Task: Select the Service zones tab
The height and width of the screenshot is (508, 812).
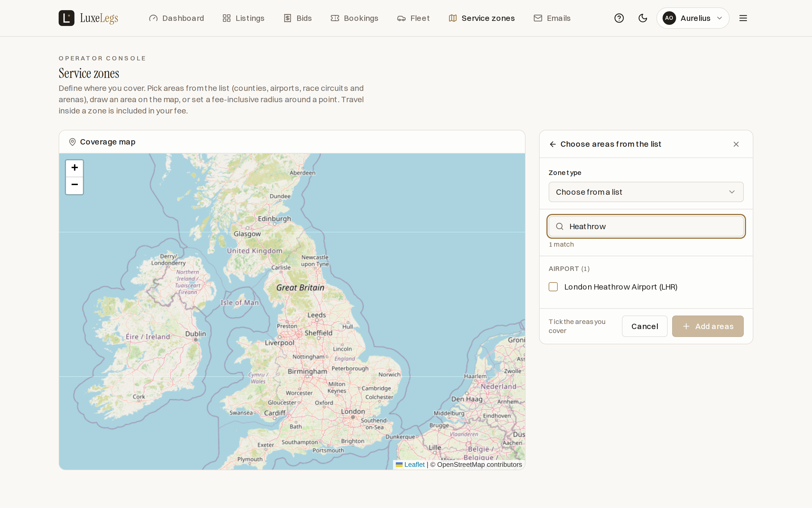Action: (482, 18)
